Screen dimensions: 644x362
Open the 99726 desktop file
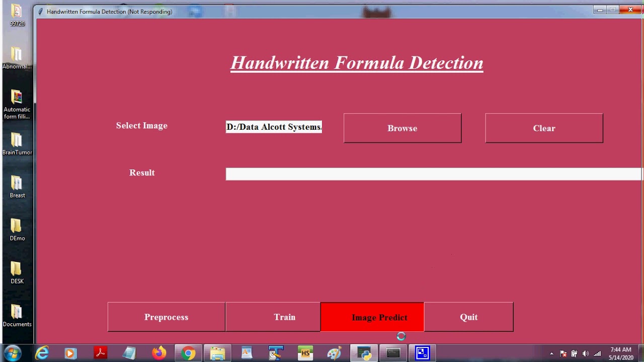[17, 15]
